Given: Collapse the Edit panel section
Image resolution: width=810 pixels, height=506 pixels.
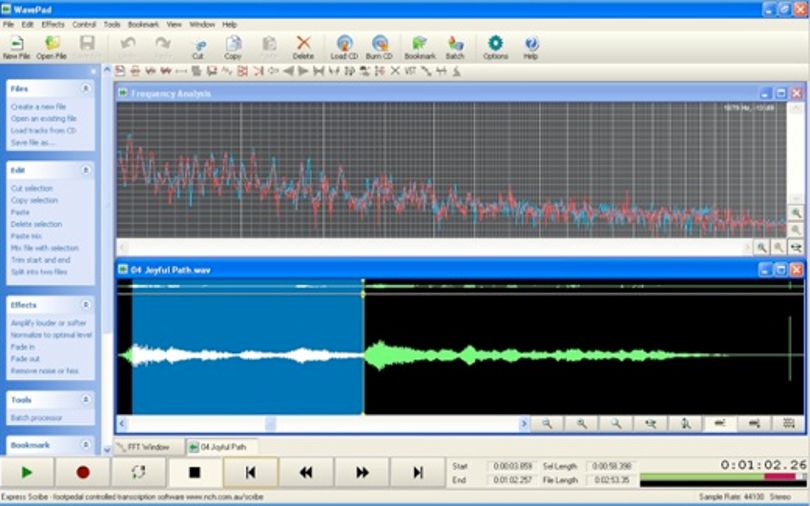Looking at the screenshot, I should click(86, 170).
